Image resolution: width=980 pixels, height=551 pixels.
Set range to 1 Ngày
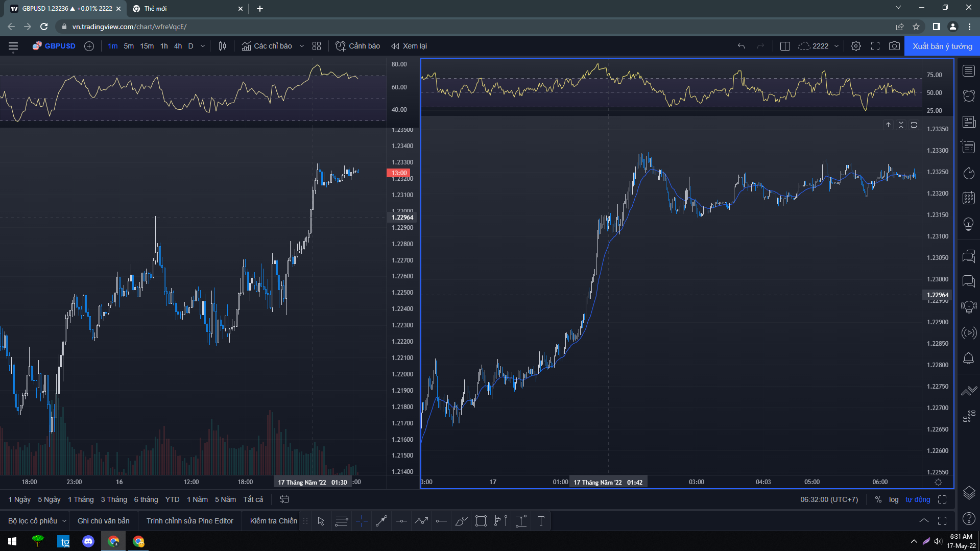pyautogui.click(x=19, y=499)
